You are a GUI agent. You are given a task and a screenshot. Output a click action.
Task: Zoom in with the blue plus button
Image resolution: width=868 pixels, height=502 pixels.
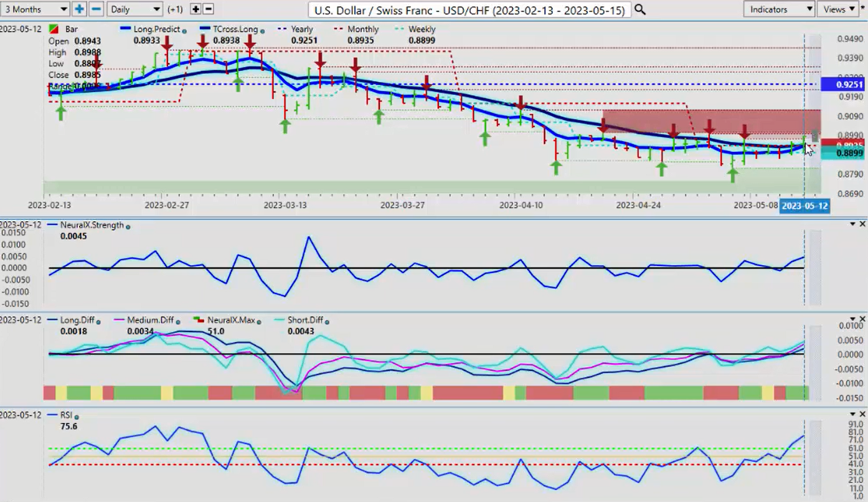pos(79,9)
